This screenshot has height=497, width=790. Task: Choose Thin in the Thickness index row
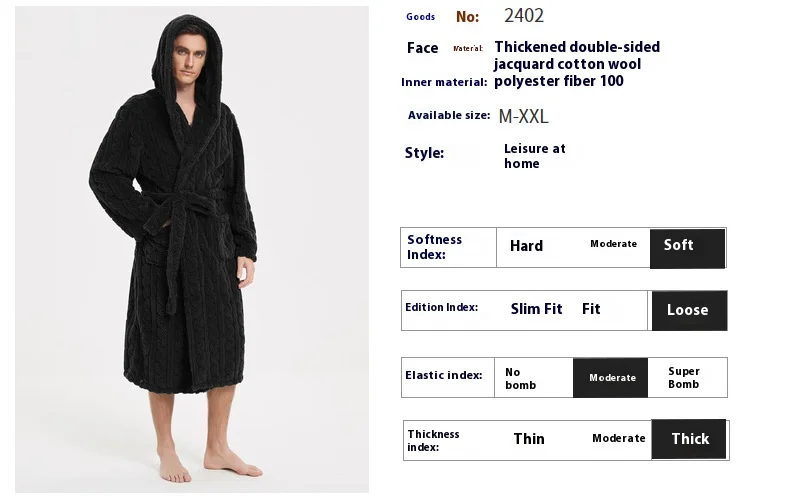coord(529,439)
